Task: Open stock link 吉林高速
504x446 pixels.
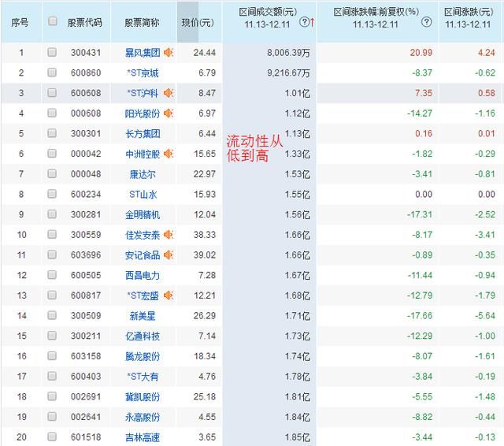Action: [x=143, y=437]
